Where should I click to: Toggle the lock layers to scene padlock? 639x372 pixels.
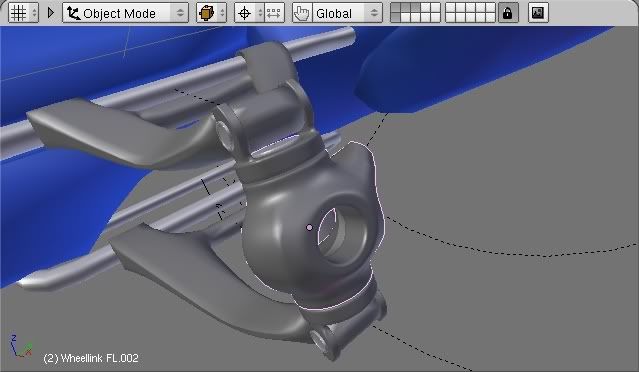pyautogui.click(x=507, y=13)
